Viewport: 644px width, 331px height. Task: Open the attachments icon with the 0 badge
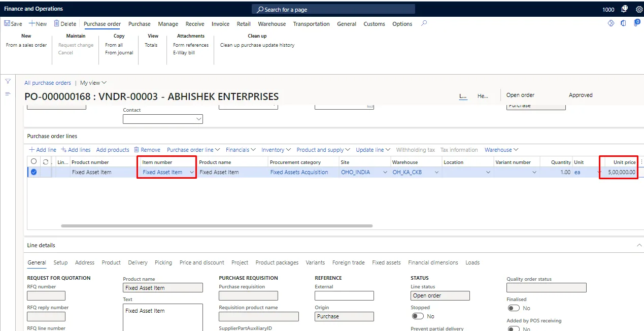(x=637, y=23)
